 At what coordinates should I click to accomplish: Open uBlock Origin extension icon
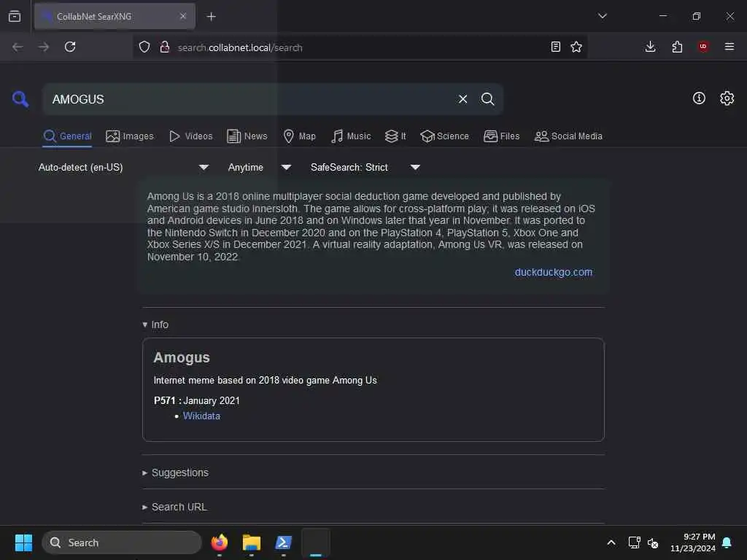point(703,46)
